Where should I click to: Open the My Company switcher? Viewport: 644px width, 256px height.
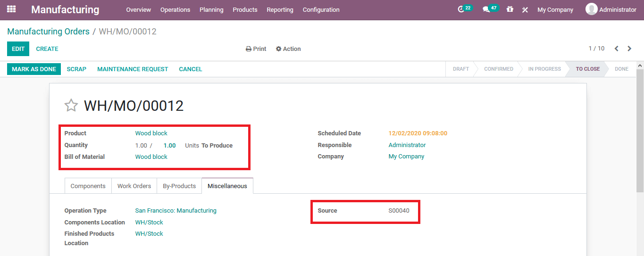tap(555, 9)
